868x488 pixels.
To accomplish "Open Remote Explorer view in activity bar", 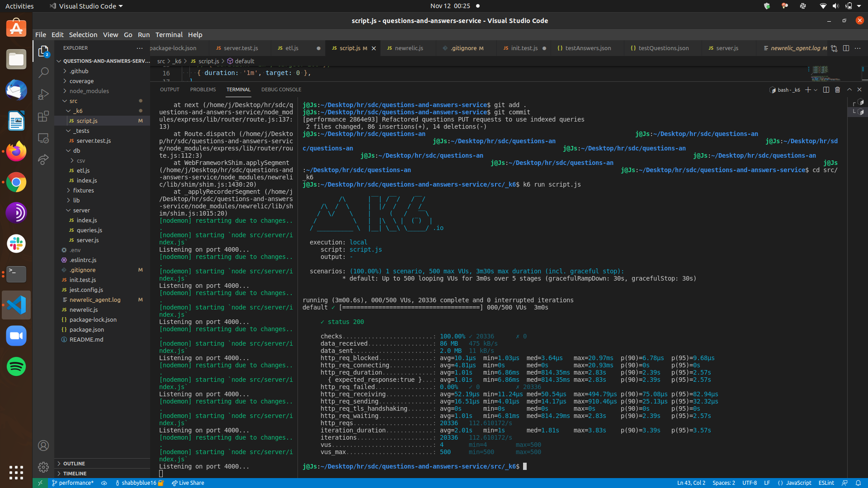I will [x=43, y=138].
